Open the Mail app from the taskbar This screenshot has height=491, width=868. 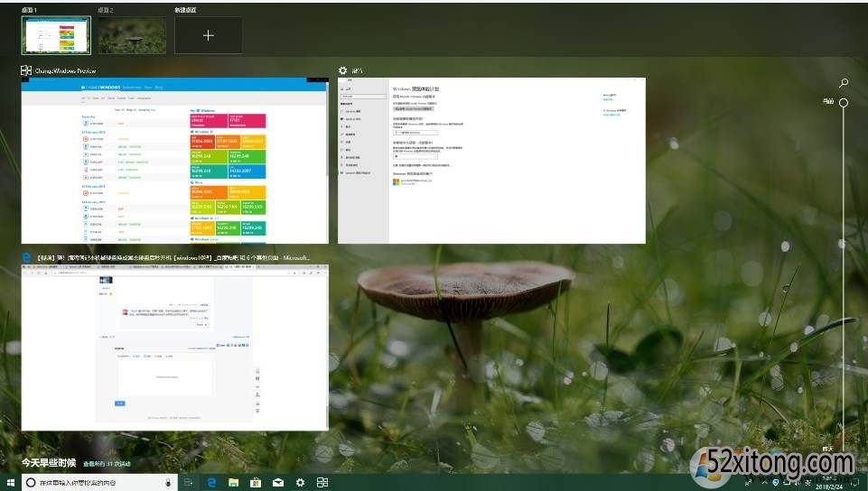[278, 483]
